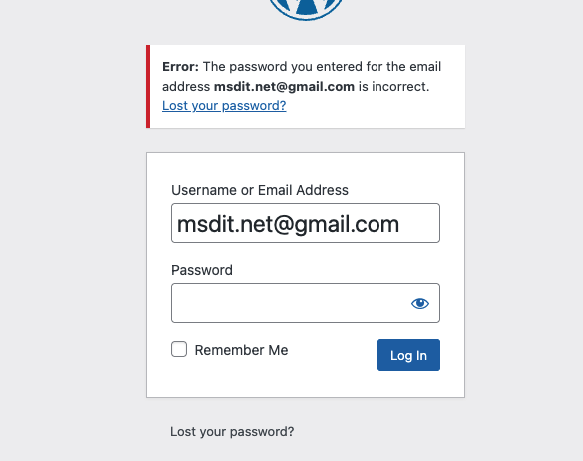Select the bold Error: heading text

[180, 67]
